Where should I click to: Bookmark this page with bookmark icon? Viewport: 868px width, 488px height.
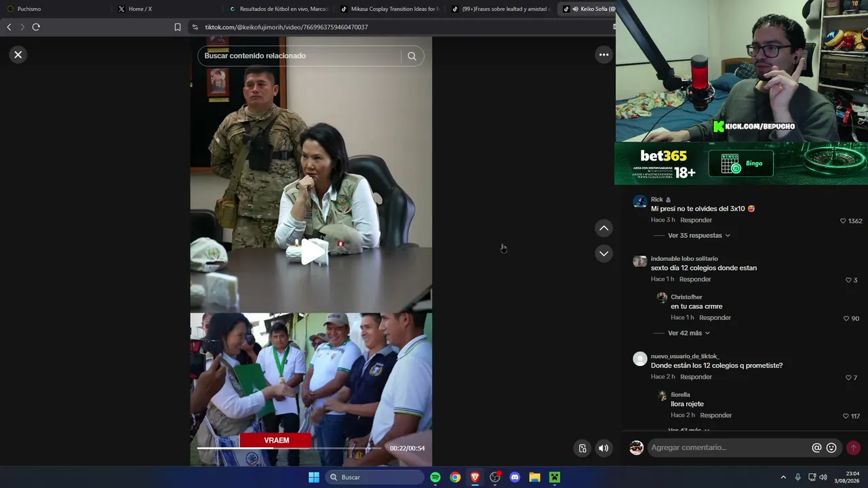[x=178, y=27]
